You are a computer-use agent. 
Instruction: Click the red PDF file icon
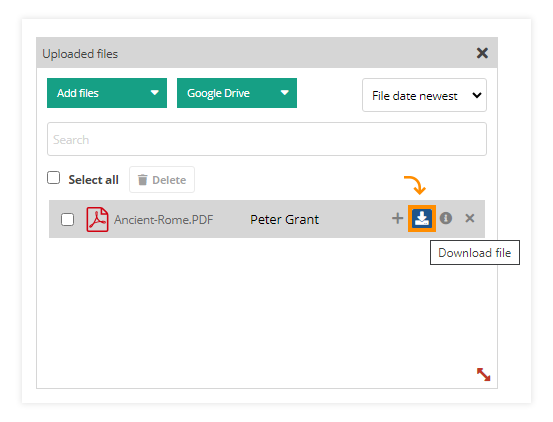(x=97, y=219)
